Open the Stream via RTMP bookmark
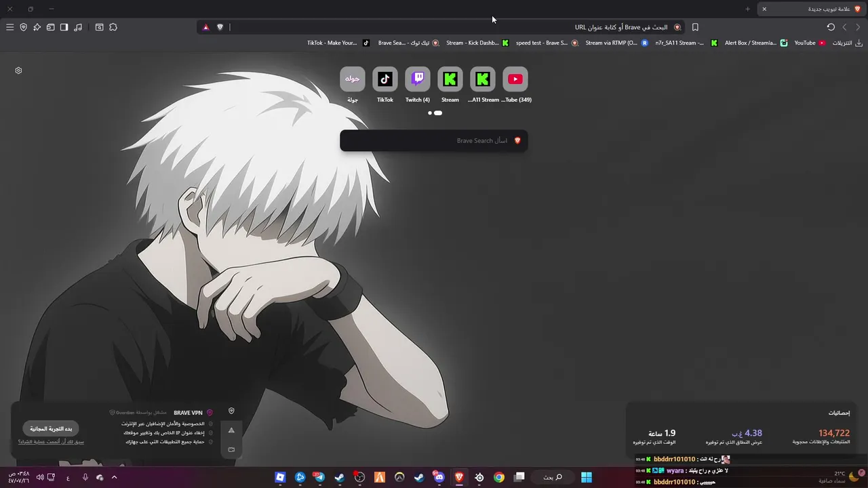The height and width of the screenshot is (488, 868). point(616,43)
